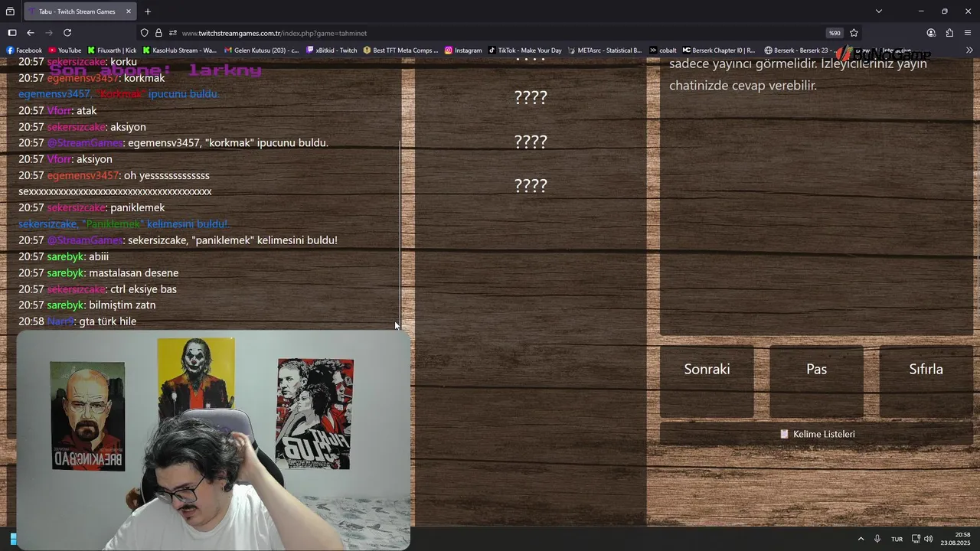Image resolution: width=980 pixels, height=551 pixels.
Task: Open Best TFT Meta Comps bookmark
Action: (401, 51)
